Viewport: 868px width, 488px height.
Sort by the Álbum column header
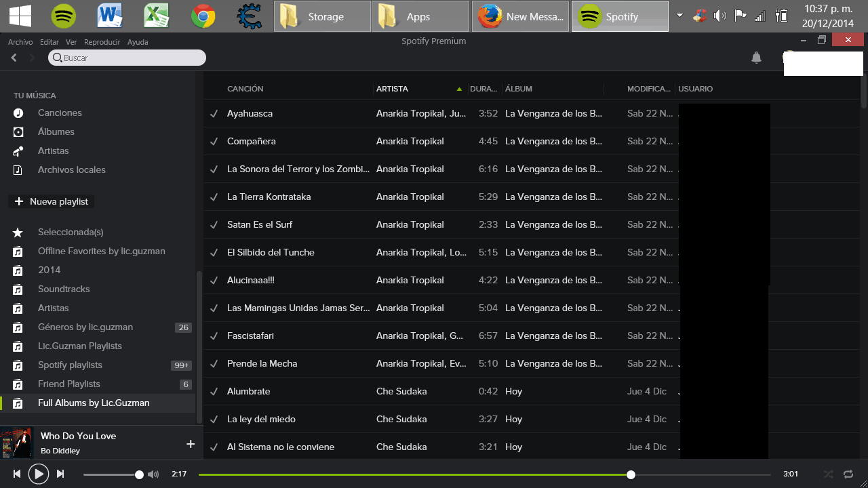519,89
